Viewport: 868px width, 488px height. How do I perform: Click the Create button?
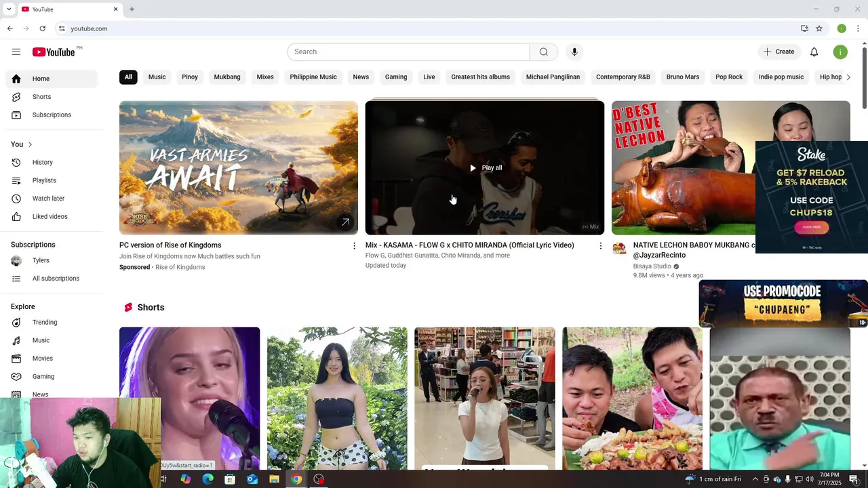(778, 52)
